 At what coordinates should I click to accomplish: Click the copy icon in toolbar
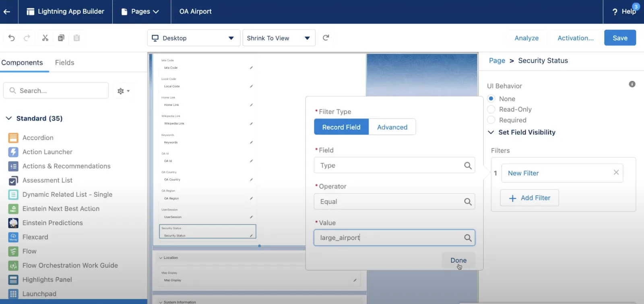point(61,38)
